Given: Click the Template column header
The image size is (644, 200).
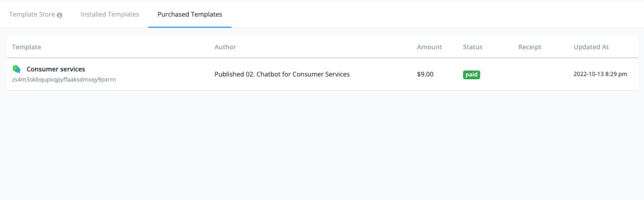Looking at the screenshot, I should pos(27,47).
